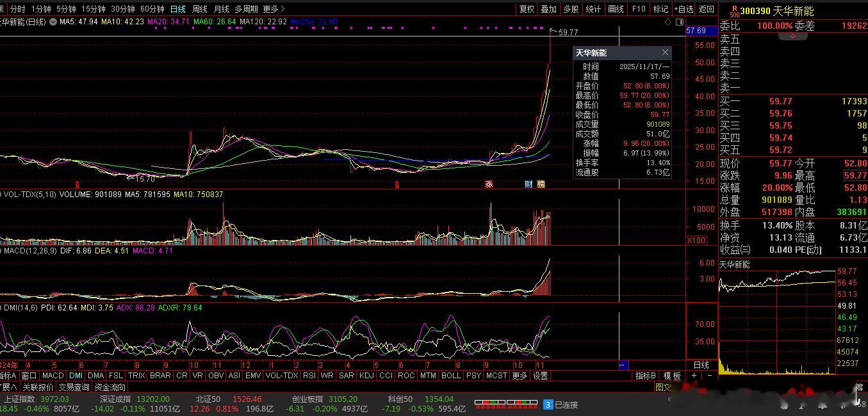Click the 返回 back button
This screenshot has height=416, width=868.
click(707, 9)
